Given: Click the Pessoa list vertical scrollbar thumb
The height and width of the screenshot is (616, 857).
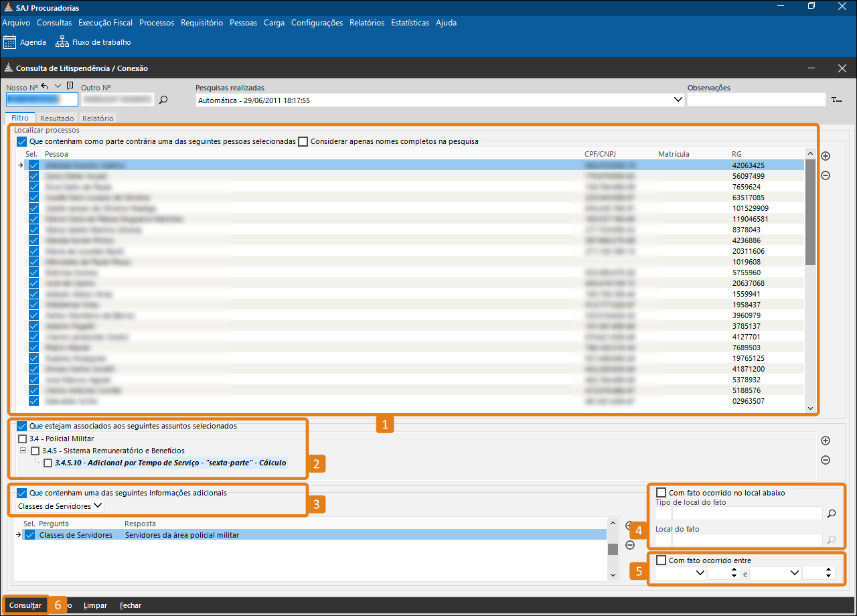Looking at the screenshot, I should [x=811, y=213].
